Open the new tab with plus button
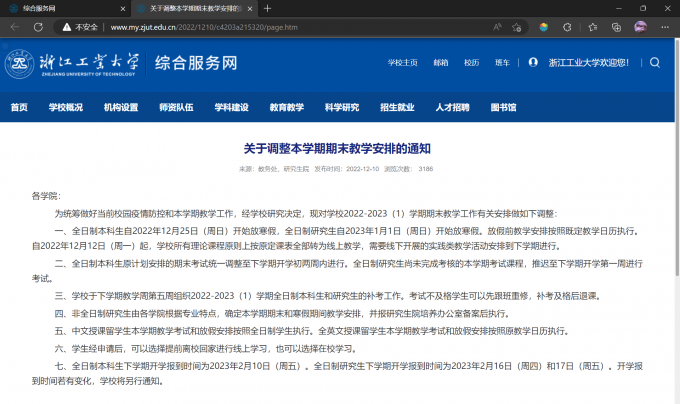Viewport: 680px width, 404px height. 267,8
